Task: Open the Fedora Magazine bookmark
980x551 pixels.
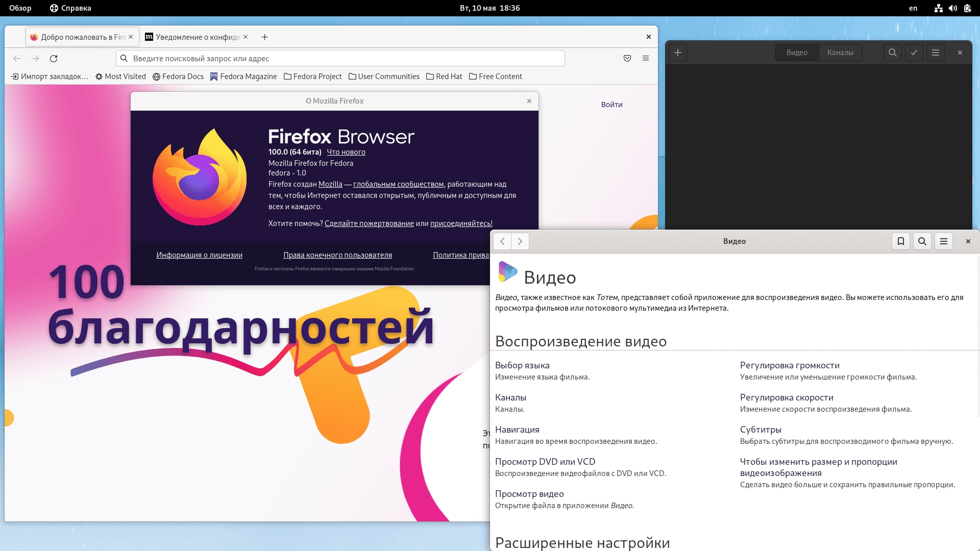Action: pyautogui.click(x=243, y=77)
